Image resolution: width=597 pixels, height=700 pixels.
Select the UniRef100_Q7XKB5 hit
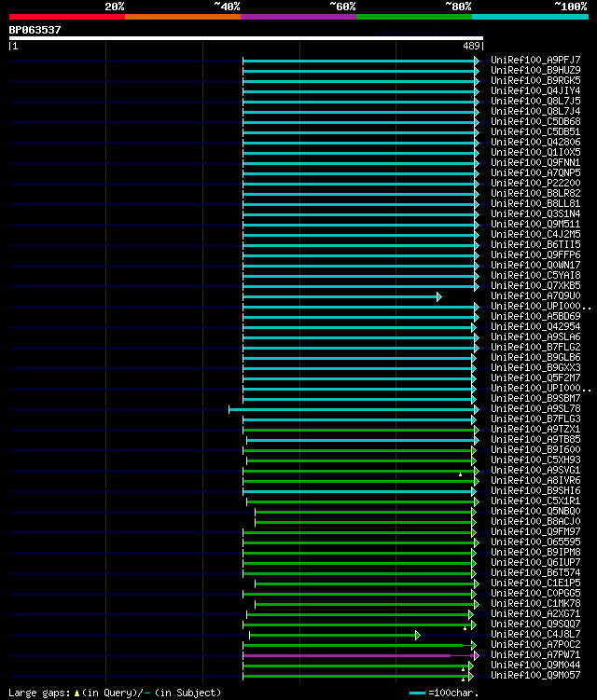coord(535,286)
